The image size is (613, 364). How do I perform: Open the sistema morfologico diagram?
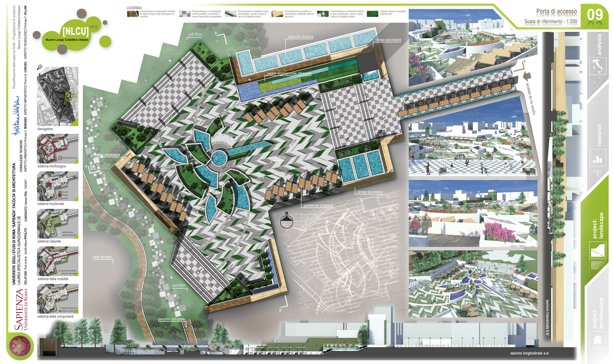tap(58, 148)
